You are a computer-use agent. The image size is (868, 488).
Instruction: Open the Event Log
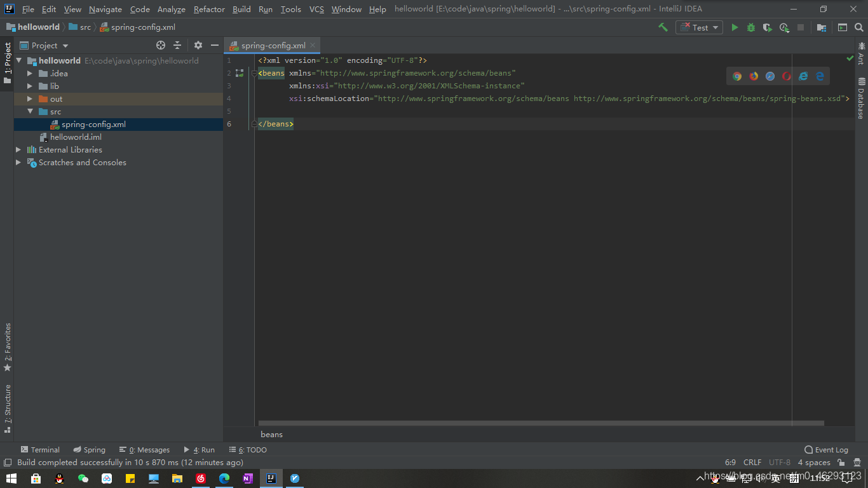pos(826,449)
